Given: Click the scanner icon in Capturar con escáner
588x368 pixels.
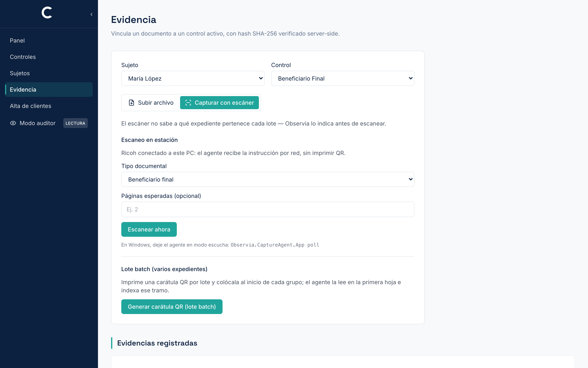Looking at the screenshot, I should click(x=188, y=103).
